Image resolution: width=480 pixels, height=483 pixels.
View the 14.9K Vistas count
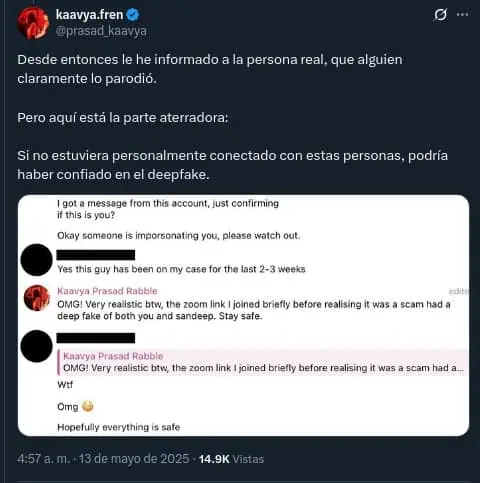coord(231,459)
